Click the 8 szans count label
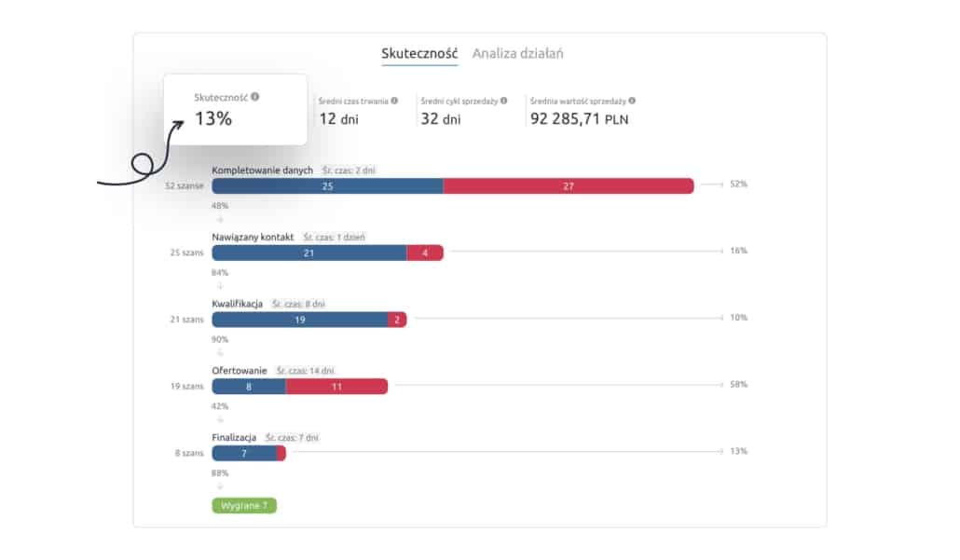The height and width of the screenshot is (560, 960). click(x=189, y=453)
